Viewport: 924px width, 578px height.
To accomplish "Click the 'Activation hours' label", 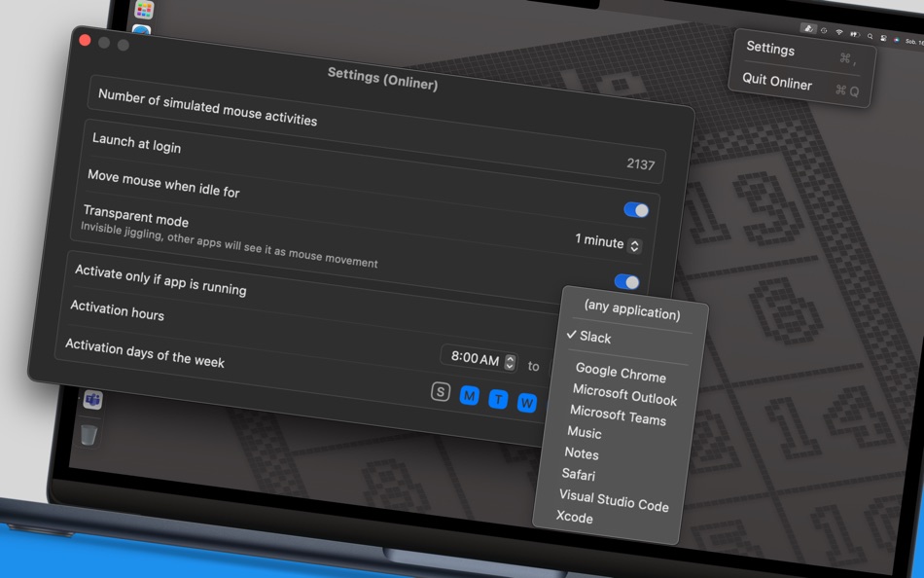I will click(117, 310).
